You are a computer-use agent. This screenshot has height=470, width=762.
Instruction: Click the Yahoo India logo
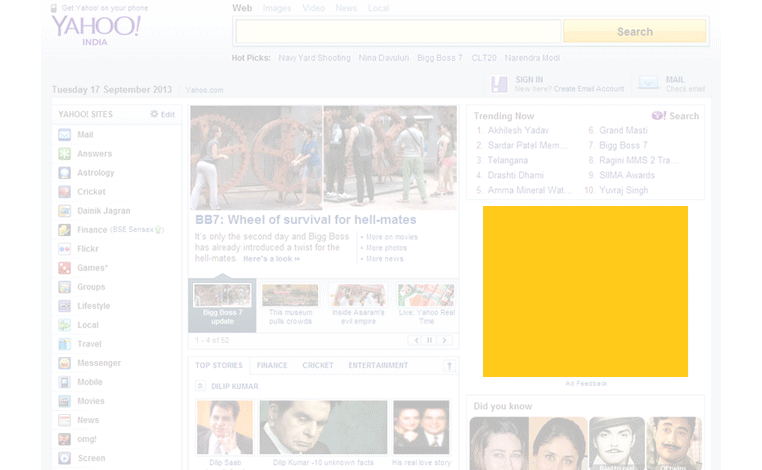(x=96, y=30)
